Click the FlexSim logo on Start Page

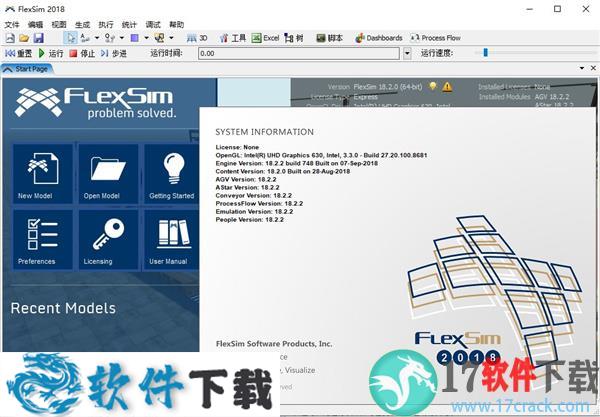click(95, 102)
